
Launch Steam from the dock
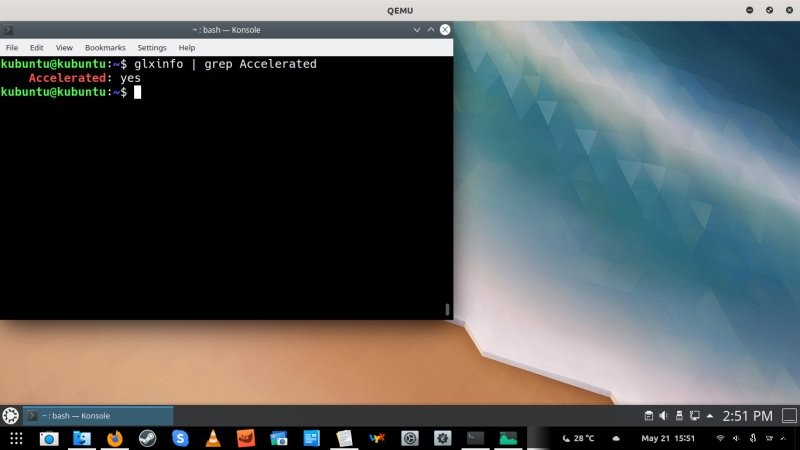147,438
